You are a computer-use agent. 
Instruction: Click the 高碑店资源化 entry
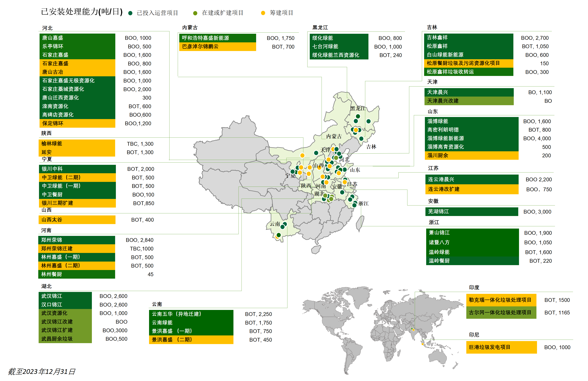pyautogui.click(x=77, y=115)
